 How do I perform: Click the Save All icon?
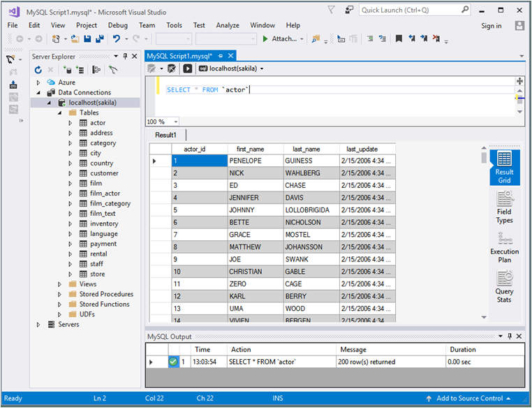[x=99, y=39]
